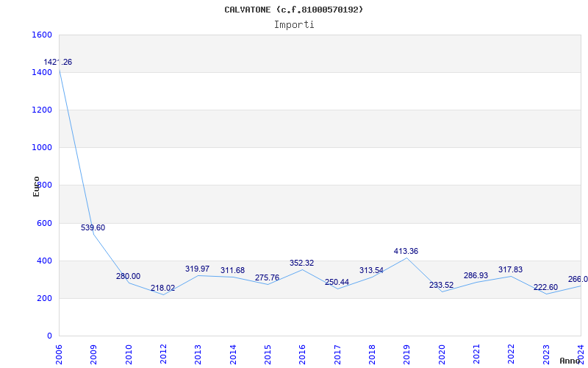Click the Euro y-axis label

36,186
